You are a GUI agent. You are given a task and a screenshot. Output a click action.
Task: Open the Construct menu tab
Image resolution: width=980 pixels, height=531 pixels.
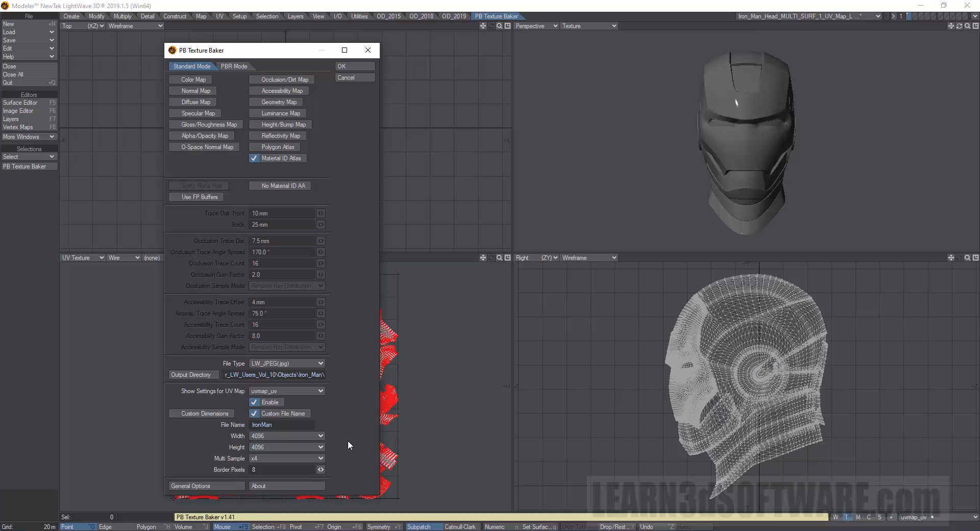(175, 16)
